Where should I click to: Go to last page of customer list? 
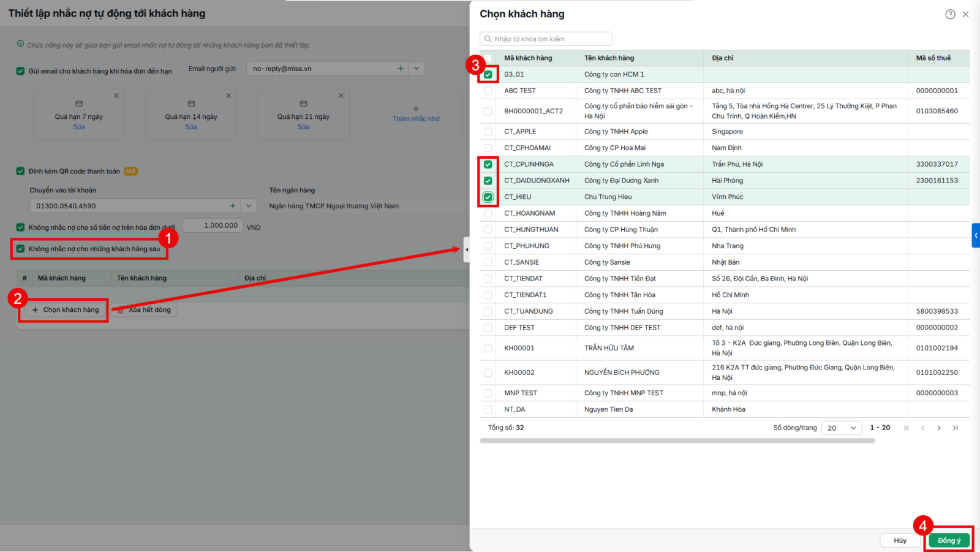coord(956,428)
